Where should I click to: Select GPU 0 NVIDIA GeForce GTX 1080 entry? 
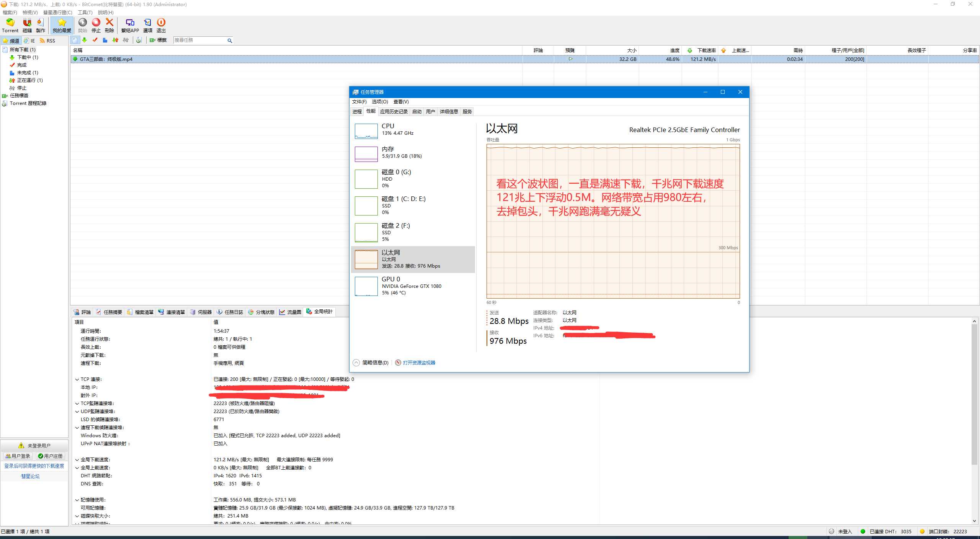coord(413,286)
